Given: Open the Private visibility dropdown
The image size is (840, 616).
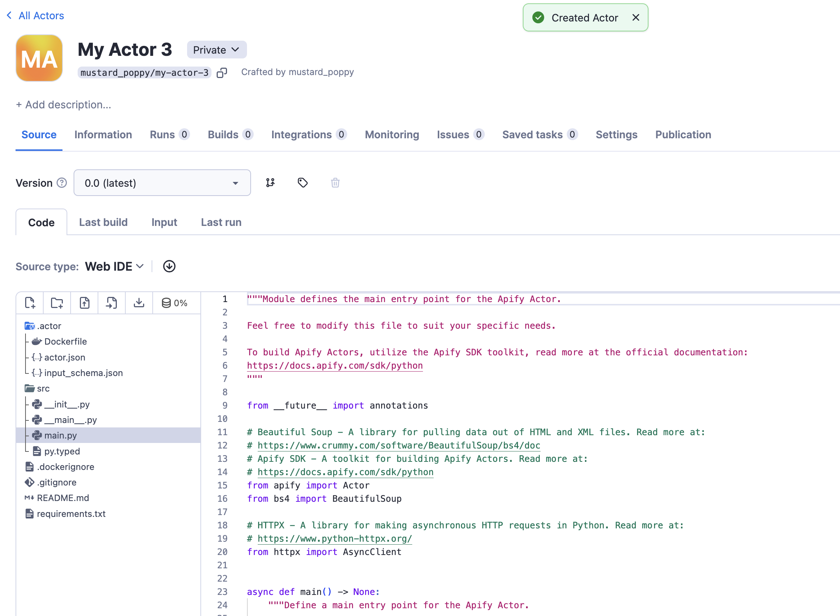Looking at the screenshot, I should [217, 50].
